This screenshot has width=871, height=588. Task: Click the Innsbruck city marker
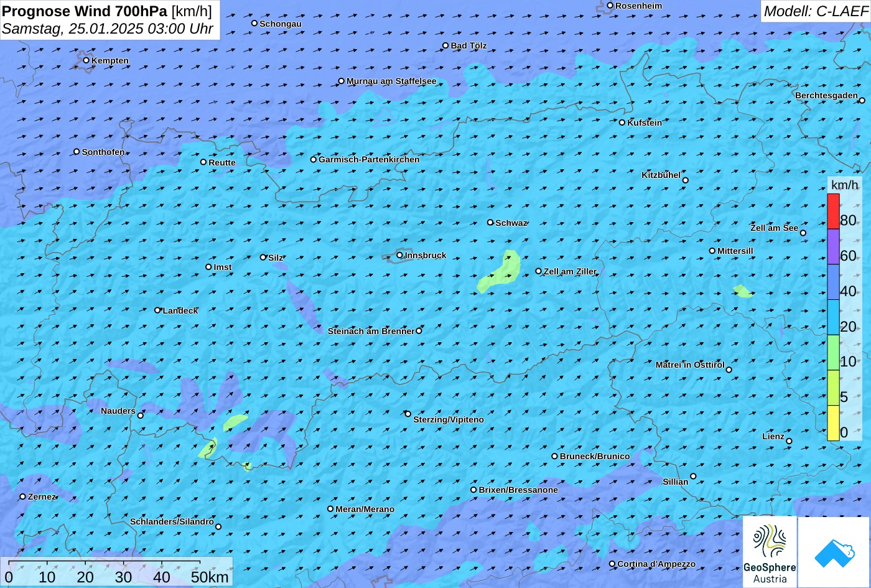pos(399,255)
